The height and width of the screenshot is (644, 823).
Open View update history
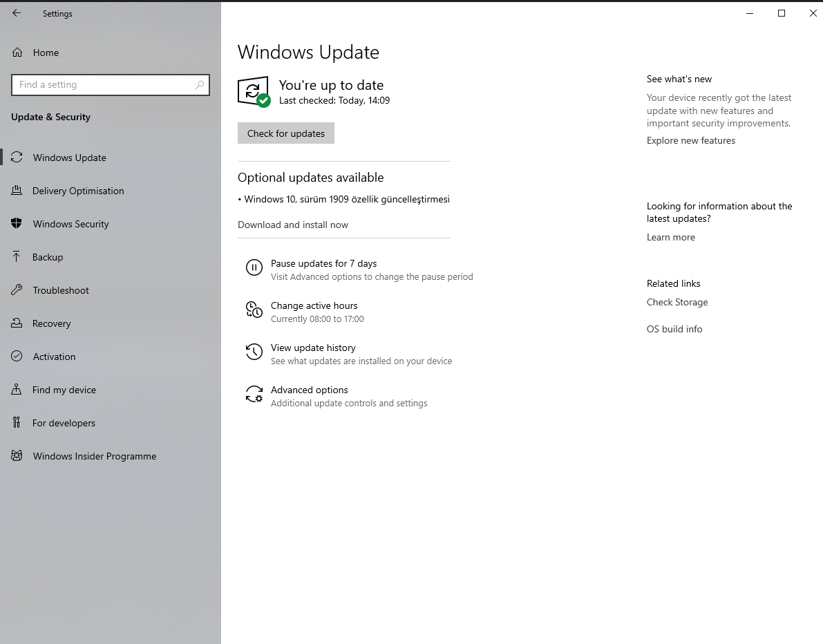[x=313, y=348]
